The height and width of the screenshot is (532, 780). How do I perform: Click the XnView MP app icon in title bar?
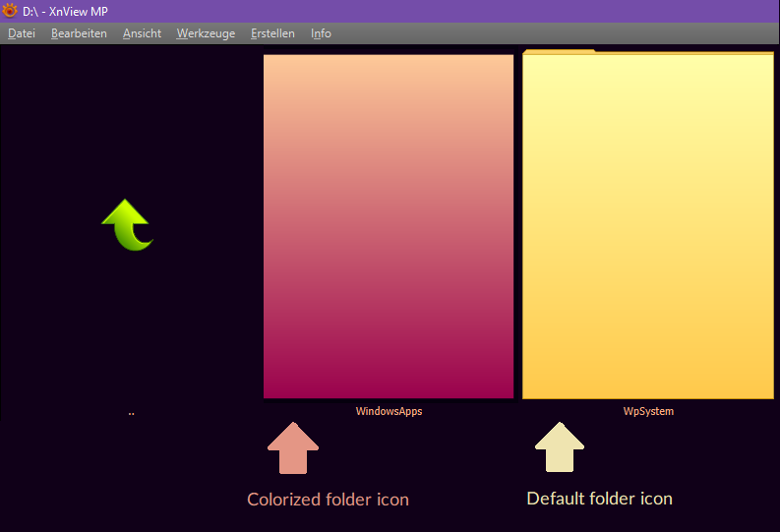(x=10, y=11)
